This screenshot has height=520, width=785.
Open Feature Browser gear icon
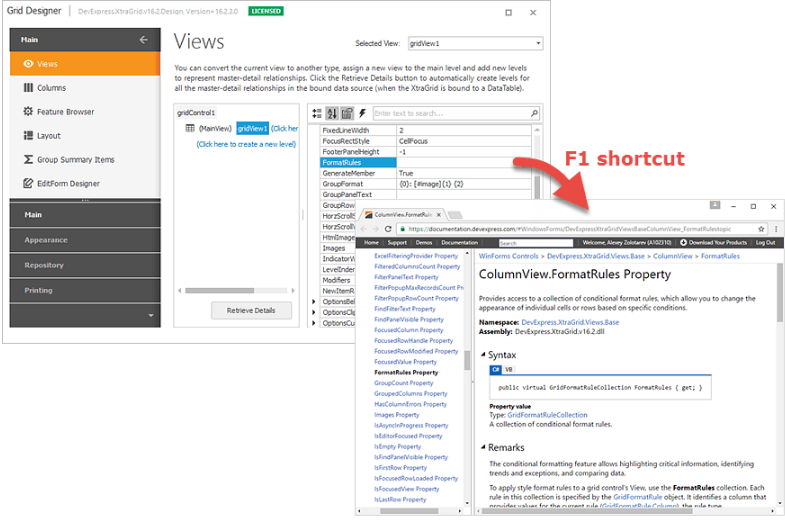[29, 111]
